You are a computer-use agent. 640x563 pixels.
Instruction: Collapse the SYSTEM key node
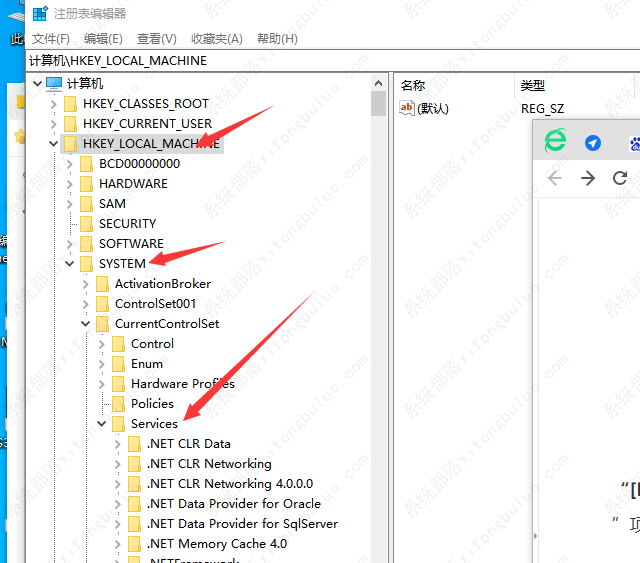(70, 264)
